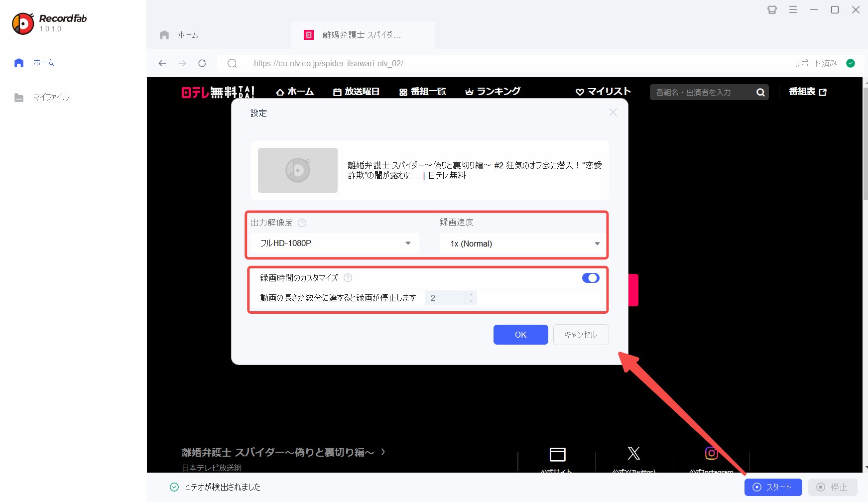The width and height of the screenshot is (868, 502).
Task: Start recording with the スタート button
Action: coord(773,487)
